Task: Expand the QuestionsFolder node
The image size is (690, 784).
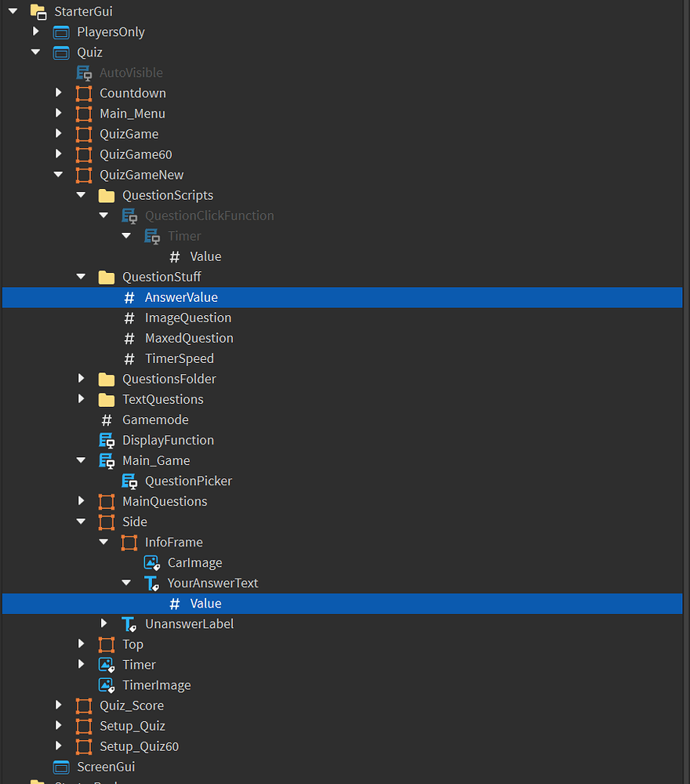Action: (x=82, y=379)
